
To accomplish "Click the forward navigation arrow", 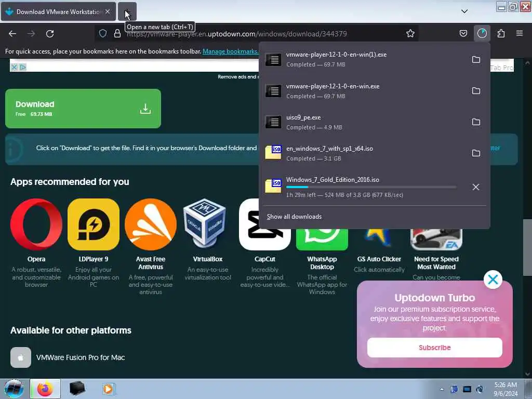I will click(x=31, y=34).
